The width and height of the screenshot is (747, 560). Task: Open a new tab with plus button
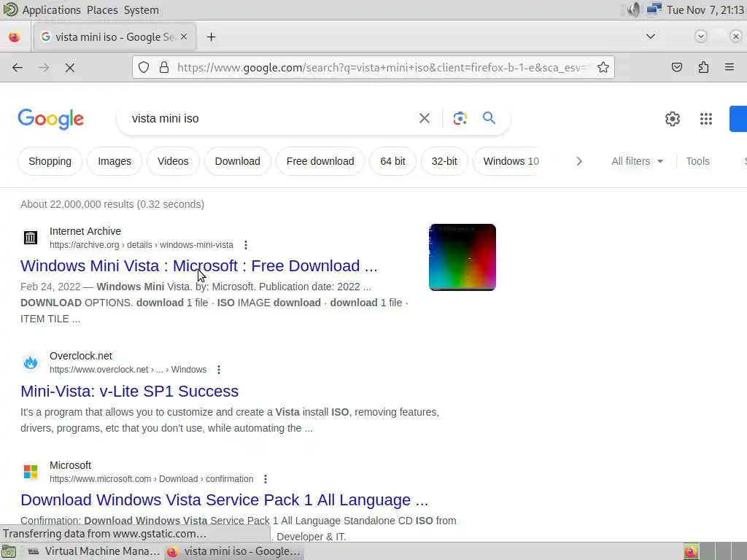click(x=211, y=37)
